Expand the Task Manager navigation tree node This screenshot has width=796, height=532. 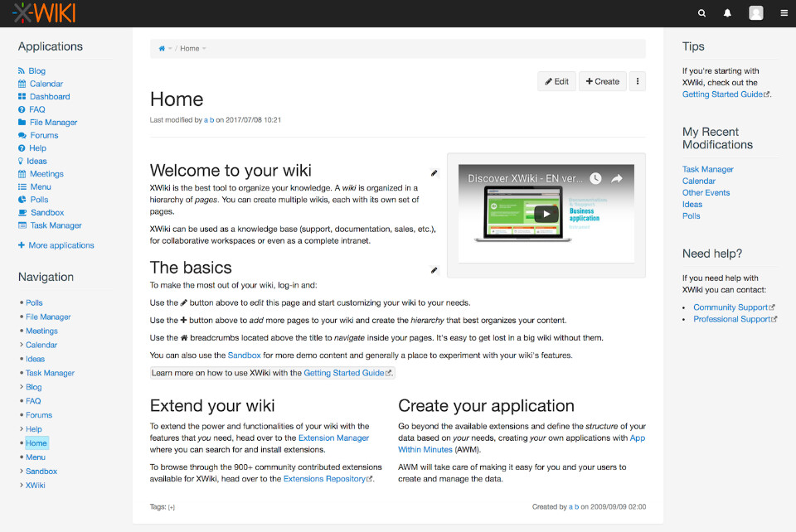pos(21,374)
